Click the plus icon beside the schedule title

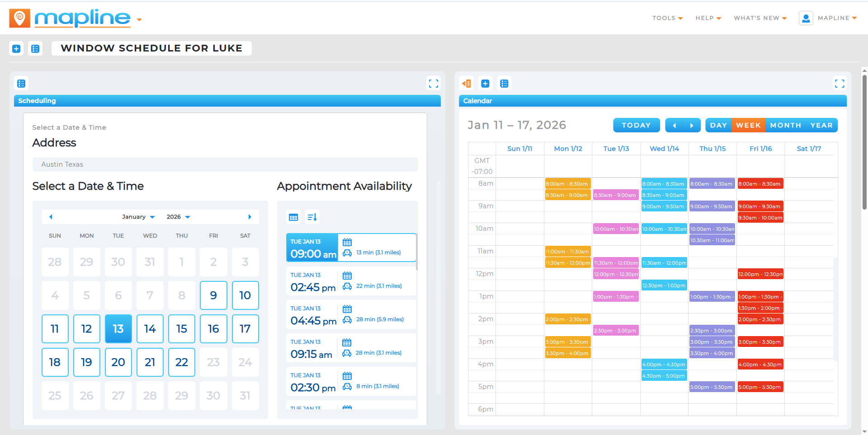pos(16,48)
